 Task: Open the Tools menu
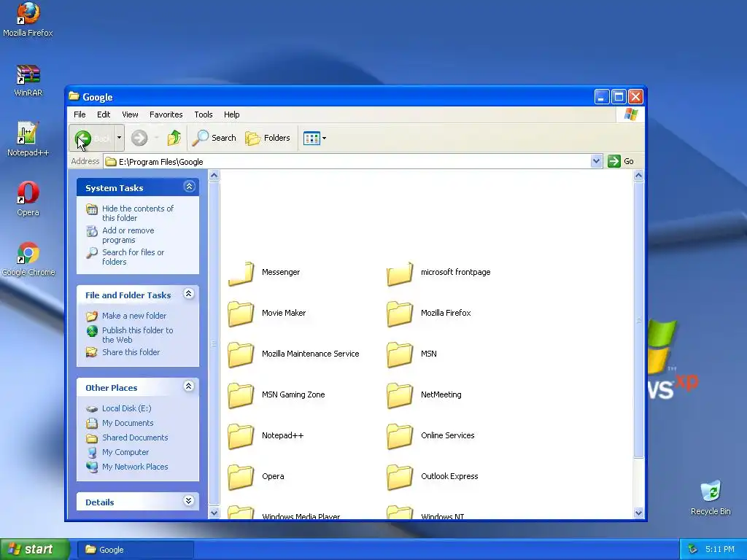coord(204,114)
